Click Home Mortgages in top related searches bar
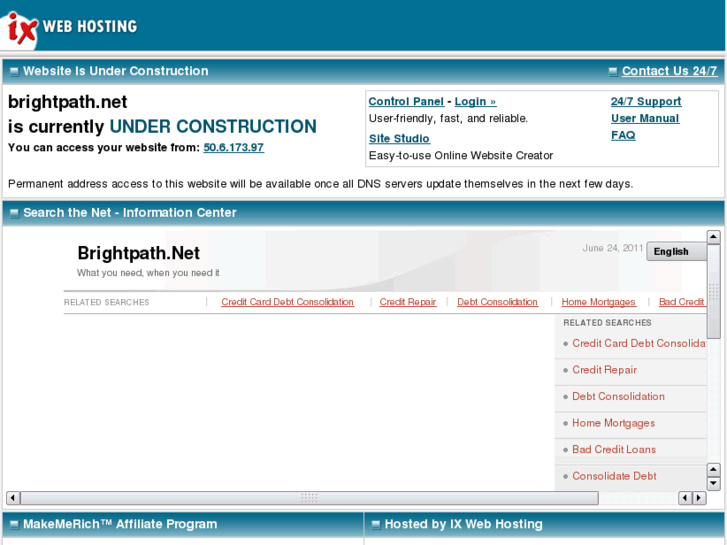 (x=599, y=302)
